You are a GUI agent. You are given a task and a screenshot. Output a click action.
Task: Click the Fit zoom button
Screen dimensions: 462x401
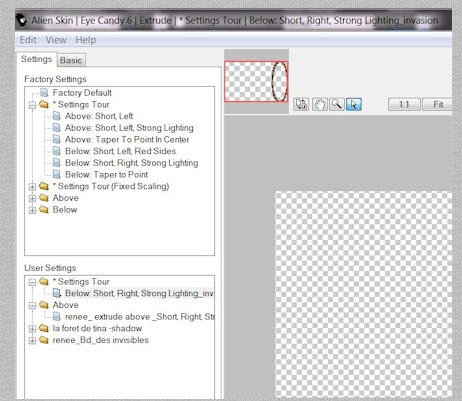click(437, 105)
